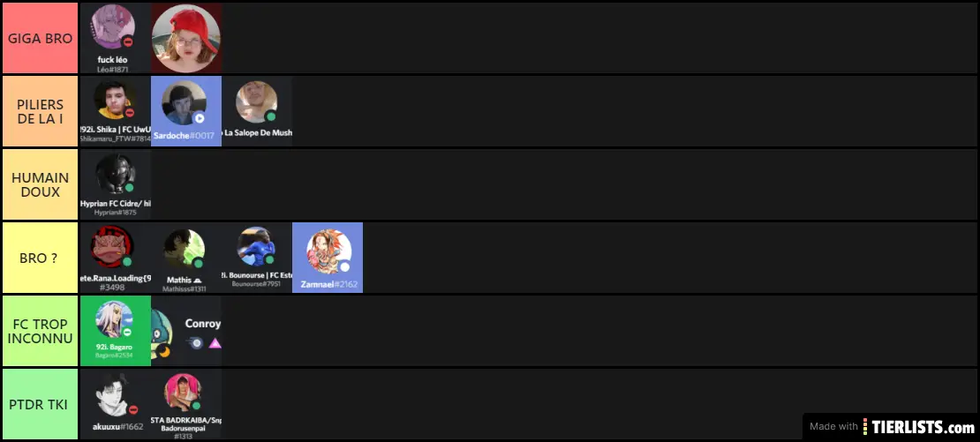
Task: Click the PTDR TKI tier label
Action: [40, 403]
